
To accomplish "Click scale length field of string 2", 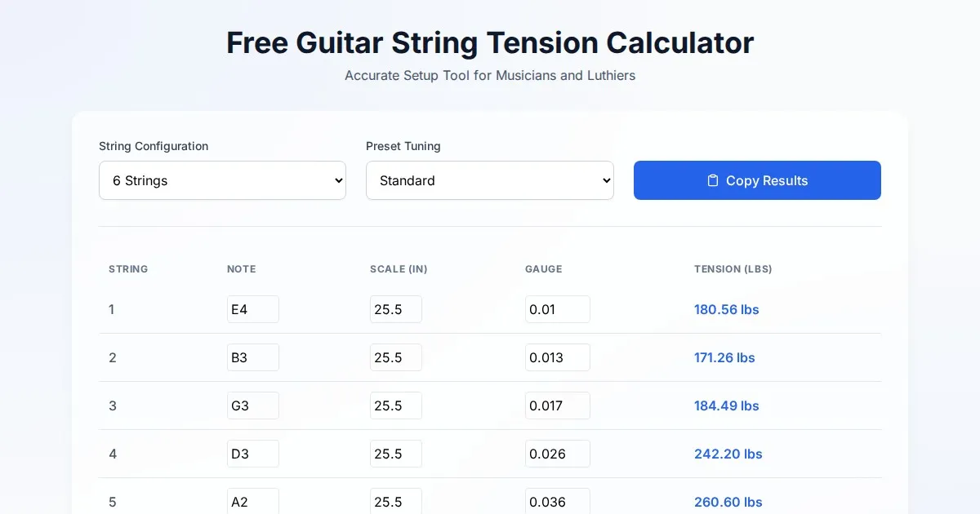I will [x=395, y=357].
